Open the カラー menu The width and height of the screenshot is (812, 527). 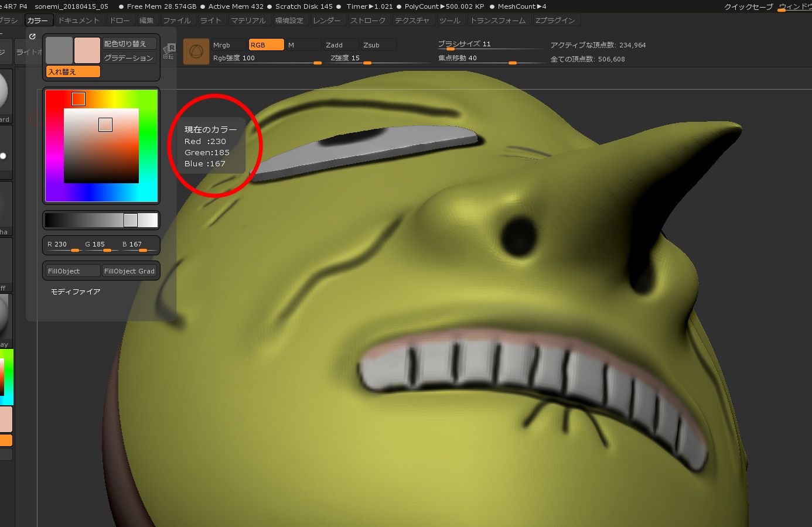pos(37,20)
